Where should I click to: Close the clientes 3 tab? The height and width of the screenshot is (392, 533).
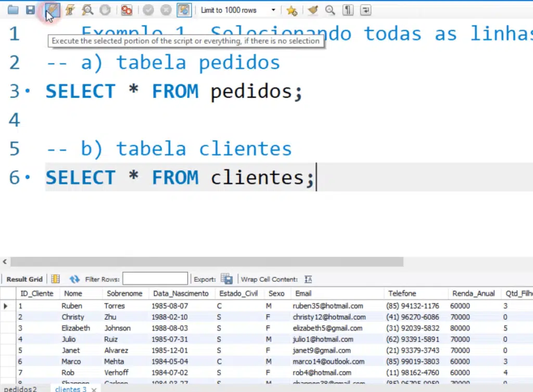tap(94, 389)
